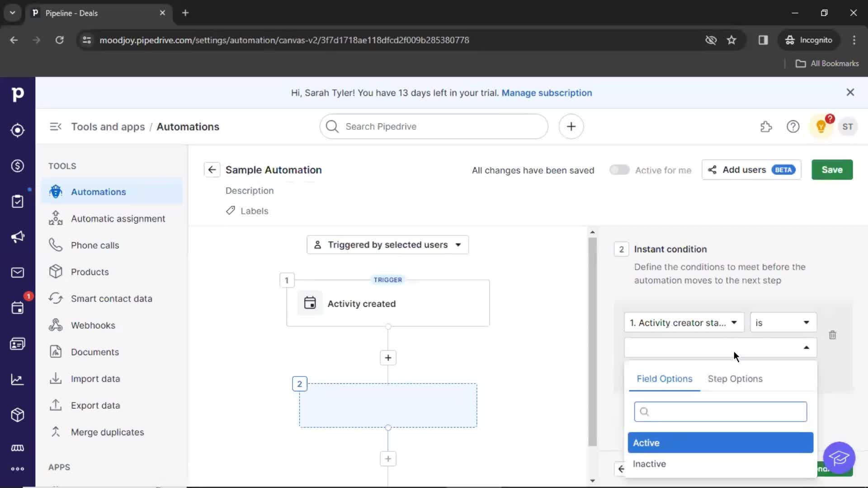This screenshot has width=868, height=488.
Task: Click the Search Pipedrive search bar
Action: (434, 127)
